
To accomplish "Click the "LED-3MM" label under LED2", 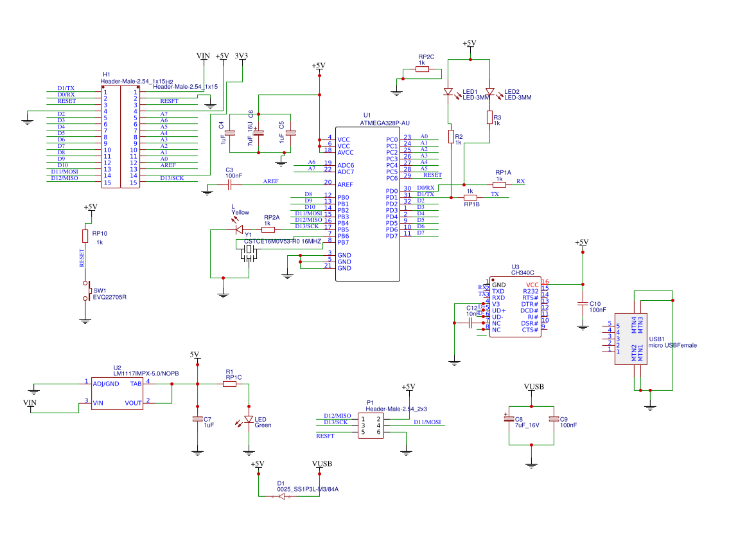I will (x=518, y=98).
